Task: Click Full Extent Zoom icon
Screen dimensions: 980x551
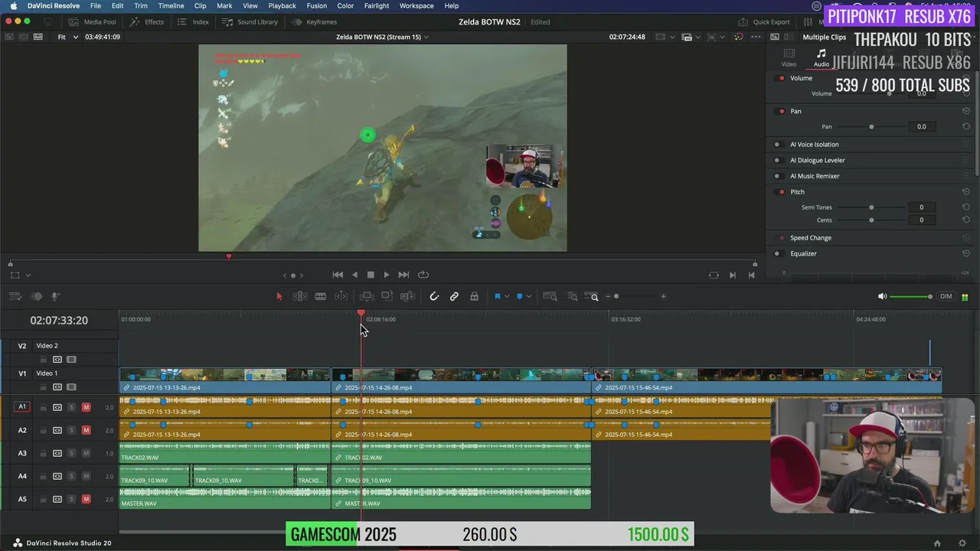Action: [550, 296]
